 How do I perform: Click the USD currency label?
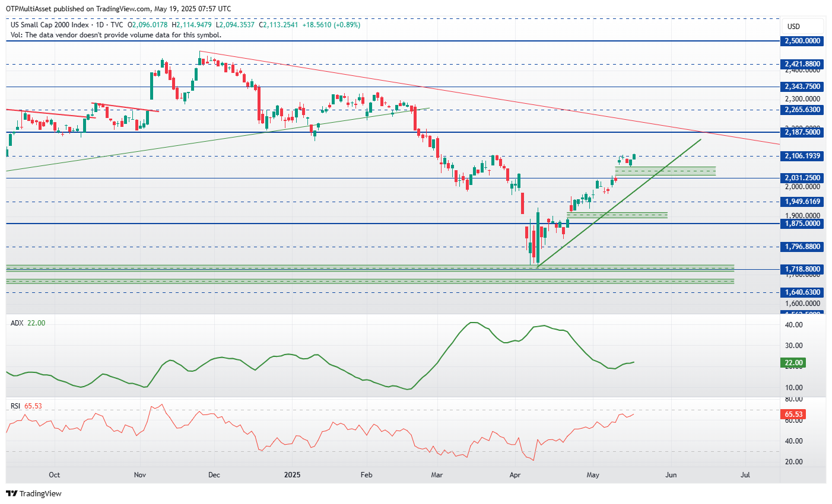[793, 26]
